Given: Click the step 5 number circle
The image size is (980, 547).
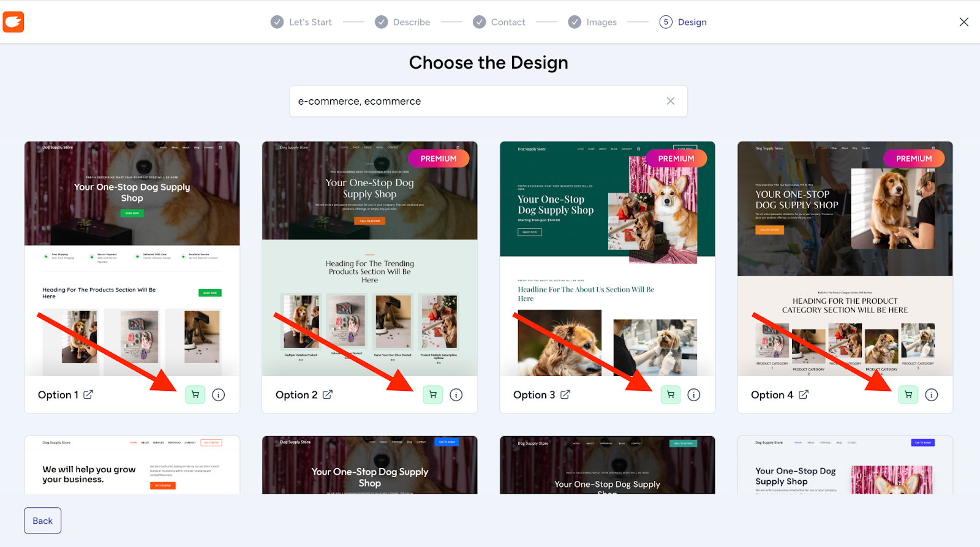Looking at the screenshot, I should click(x=666, y=22).
